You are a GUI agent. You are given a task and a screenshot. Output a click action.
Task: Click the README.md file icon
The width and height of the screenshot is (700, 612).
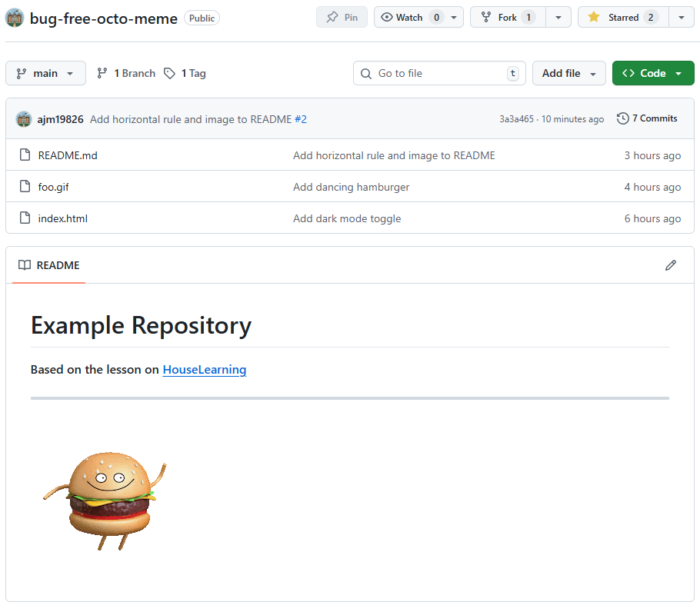coord(25,155)
